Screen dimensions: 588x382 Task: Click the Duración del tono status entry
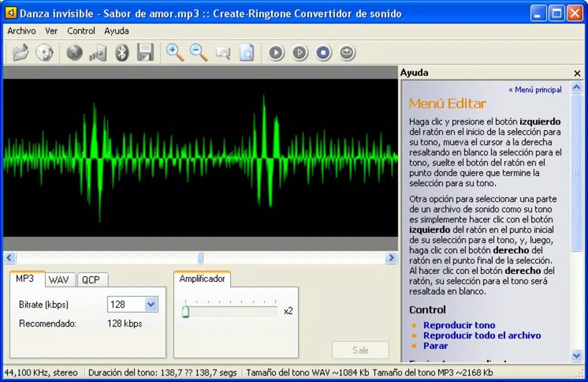163,372
